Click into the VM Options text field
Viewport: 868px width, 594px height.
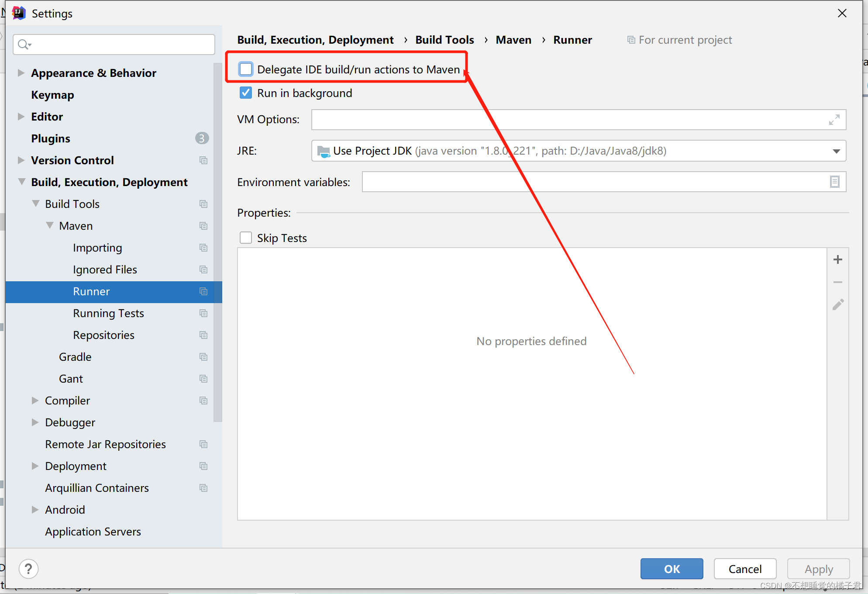pos(568,120)
